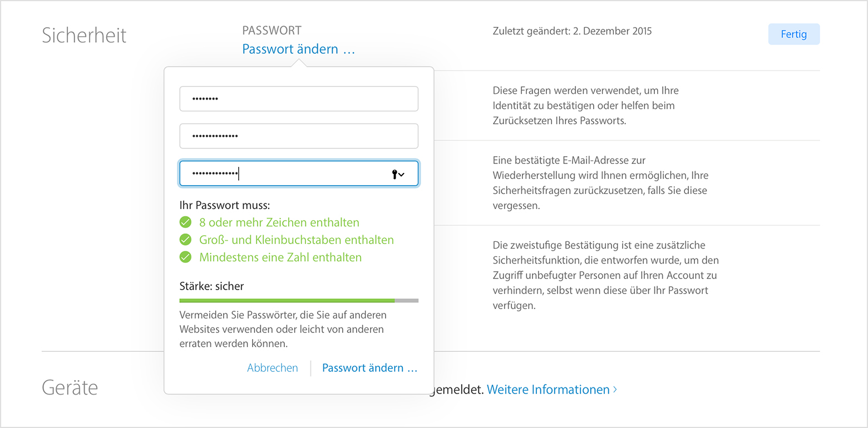Click the gray unfilled end of the strength bar
The image size is (868, 428).
(x=407, y=300)
